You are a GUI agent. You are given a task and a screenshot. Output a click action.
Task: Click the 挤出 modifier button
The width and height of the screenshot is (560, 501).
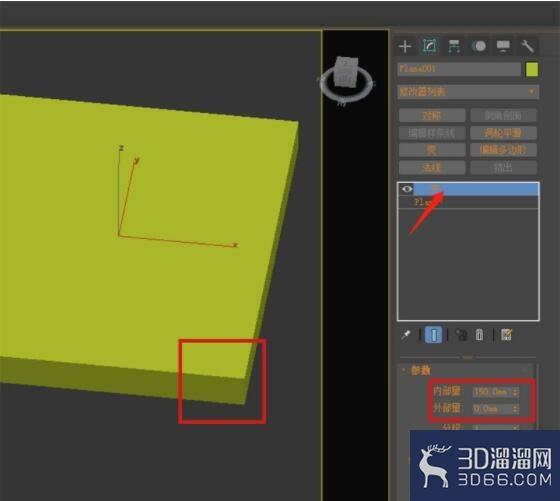(503, 167)
